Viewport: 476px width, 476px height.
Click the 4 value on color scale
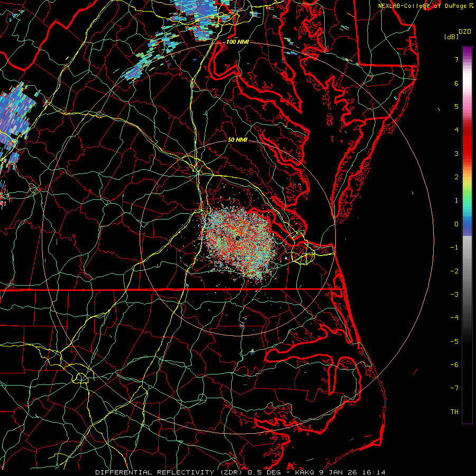coord(456,130)
